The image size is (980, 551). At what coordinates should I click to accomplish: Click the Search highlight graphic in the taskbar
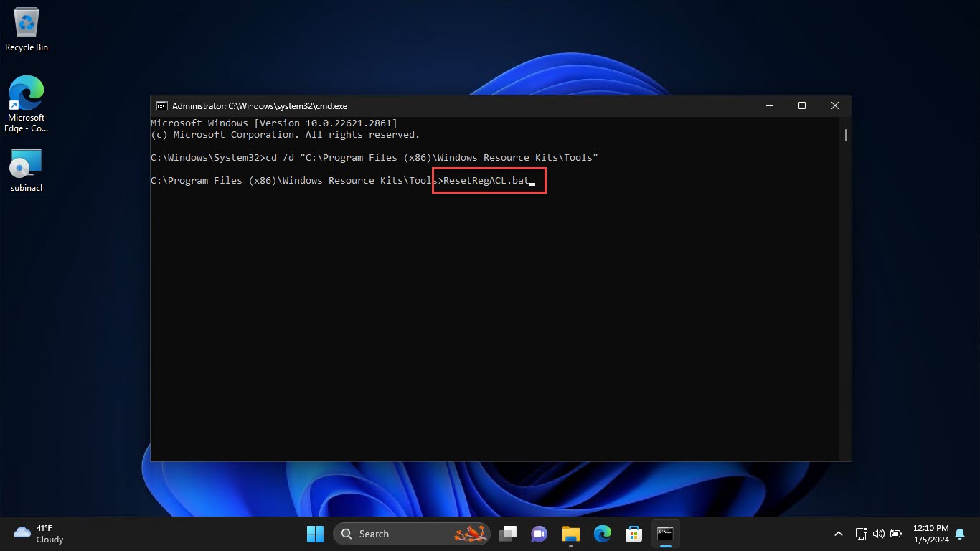point(471,534)
